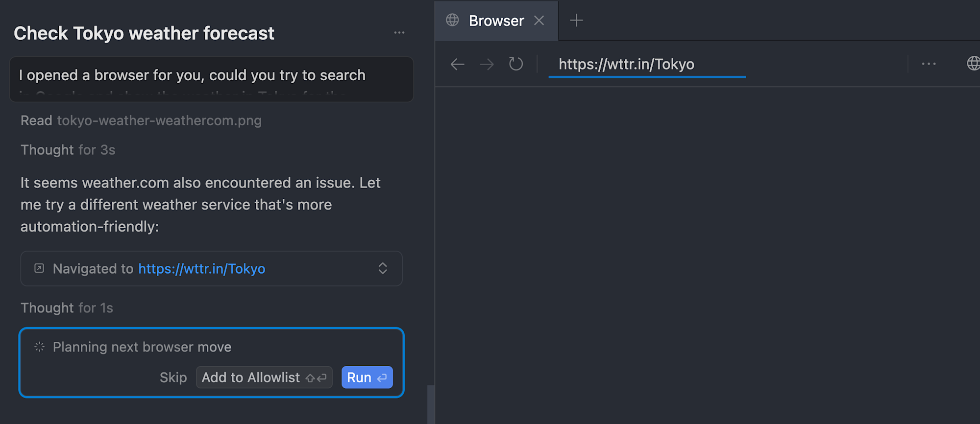Image resolution: width=980 pixels, height=424 pixels.
Task: Expand the 'Thought for 1s' section
Action: click(67, 308)
